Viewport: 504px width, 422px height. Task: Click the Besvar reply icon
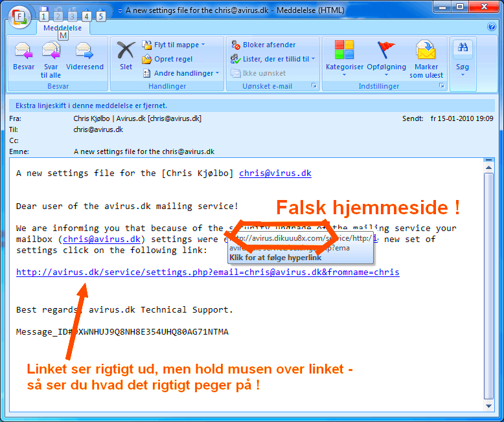pyautogui.click(x=23, y=51)
